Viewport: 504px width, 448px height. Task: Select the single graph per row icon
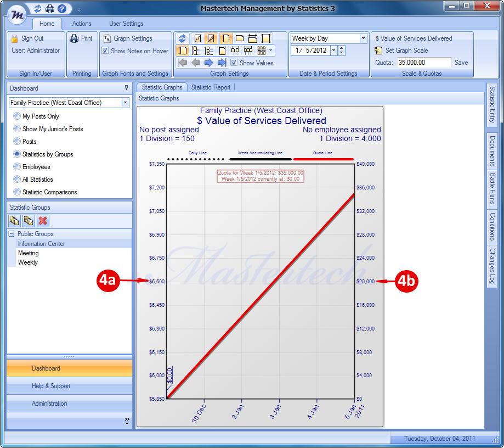coord(222,51)
